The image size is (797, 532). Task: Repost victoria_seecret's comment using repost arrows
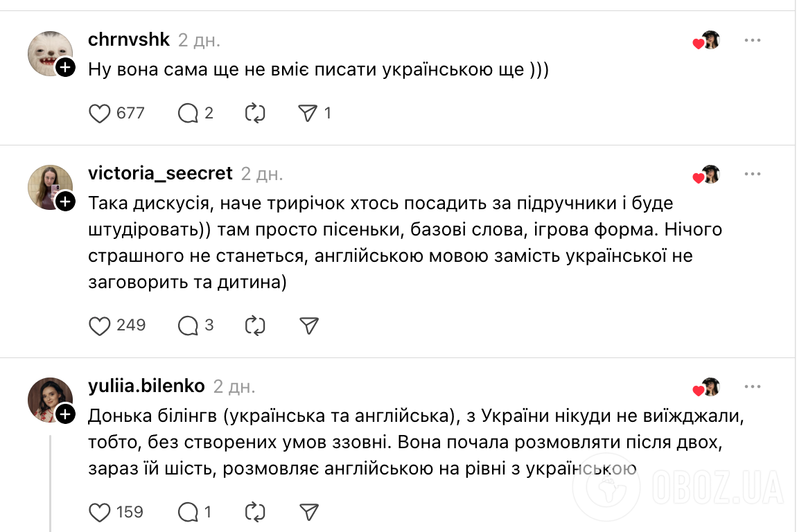coord(256,325)
